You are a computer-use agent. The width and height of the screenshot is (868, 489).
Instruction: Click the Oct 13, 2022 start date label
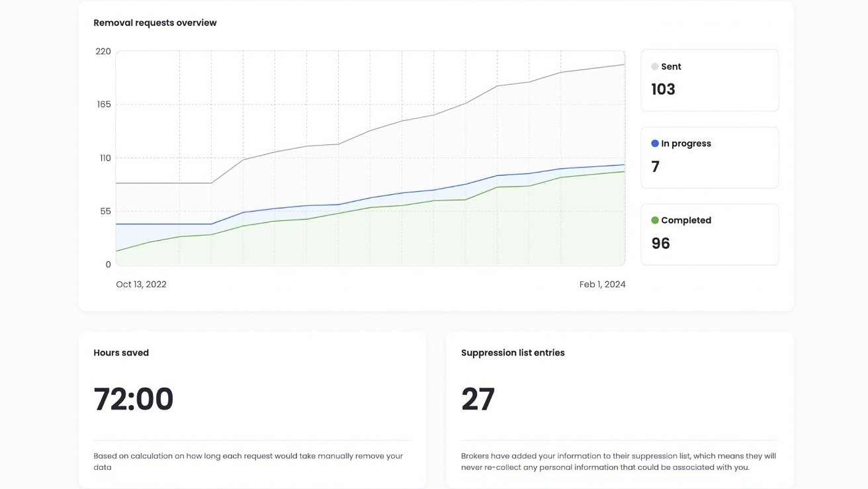click(x=141, y=285)
